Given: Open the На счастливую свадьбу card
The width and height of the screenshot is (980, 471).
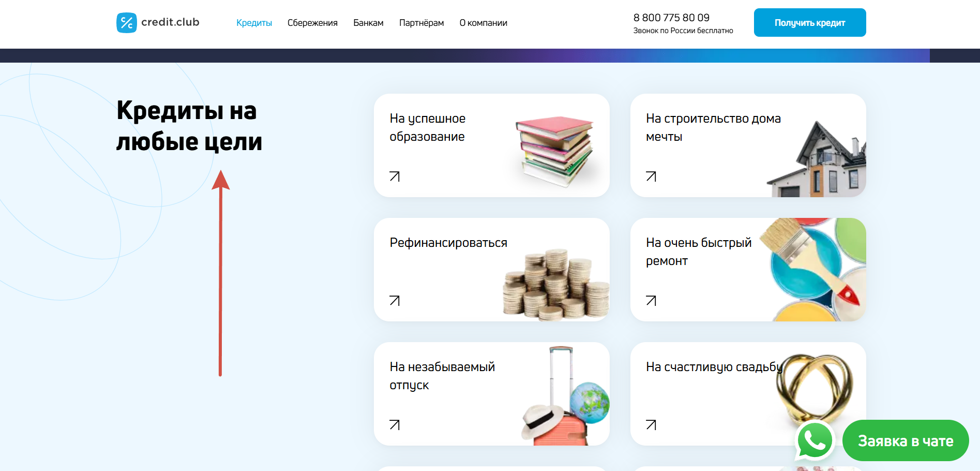Looking at the screenshot, I should [x=748, y=394].
